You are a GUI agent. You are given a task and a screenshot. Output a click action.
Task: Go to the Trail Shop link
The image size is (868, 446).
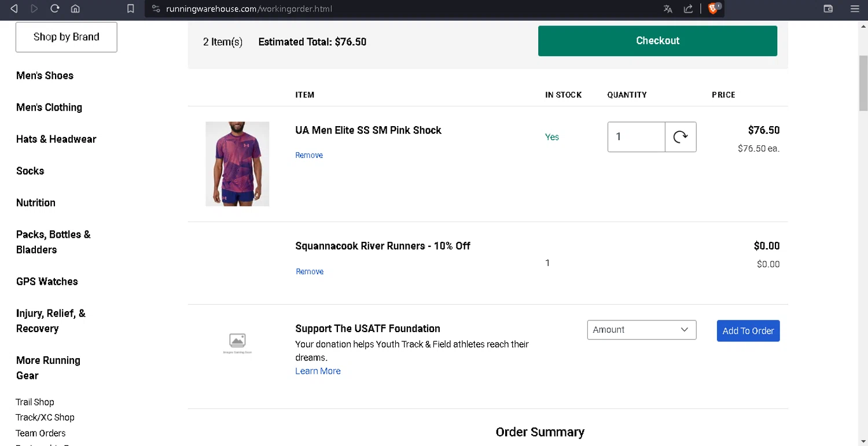(x=35, y=402)
